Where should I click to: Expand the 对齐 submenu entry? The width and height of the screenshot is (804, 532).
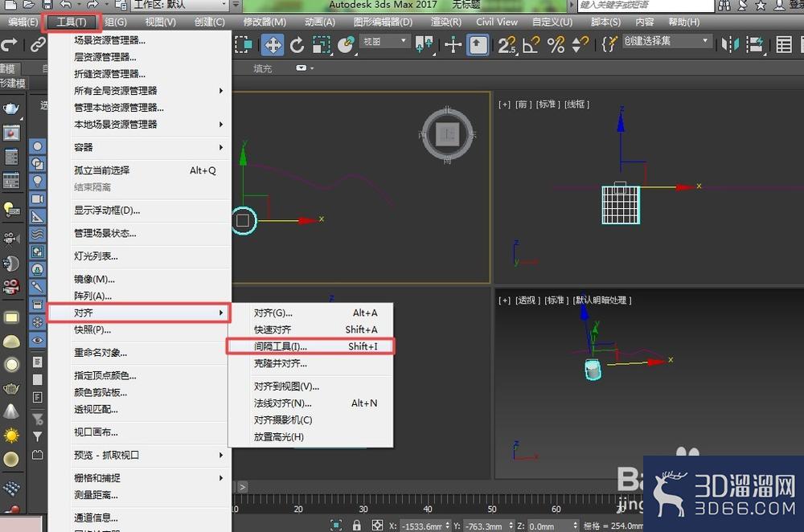[x=139, y=313]
